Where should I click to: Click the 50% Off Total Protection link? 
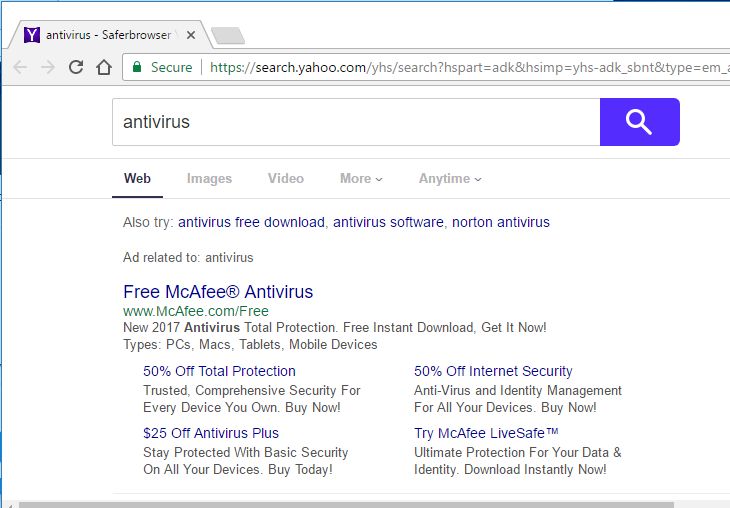pos(219,371)
